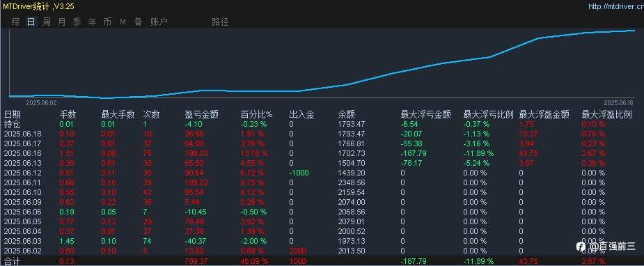The height and width of the screenshot is (266, 644).
Task: Click the 手数 column header
Action: (x=68, y=114)
